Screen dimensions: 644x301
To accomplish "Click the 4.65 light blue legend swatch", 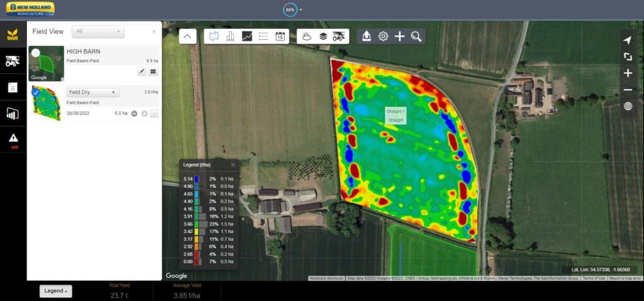I will click(x=197, y=194).
